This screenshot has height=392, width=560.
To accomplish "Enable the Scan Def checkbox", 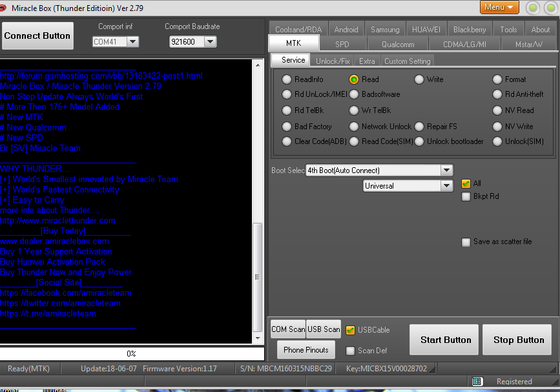I will coord(350,351).
